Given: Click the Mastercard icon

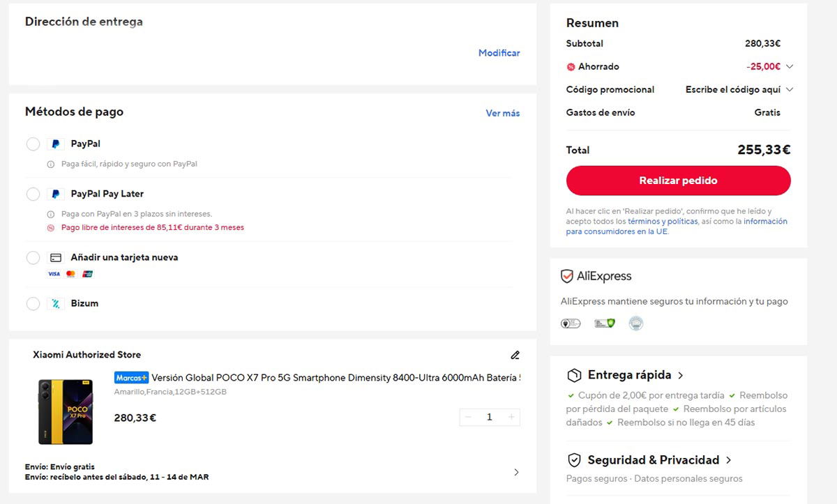Looking at the screenshot, I should [x=70, y=274].
